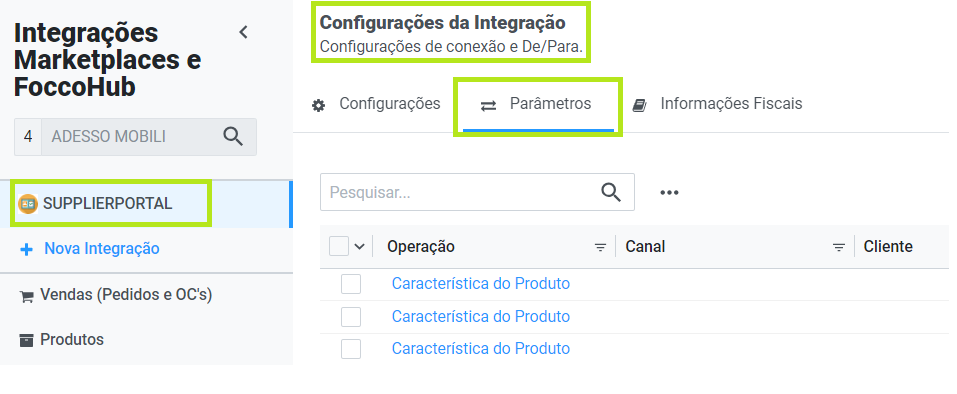The image size is (957, 394).
Task: Open the Operação column filter
Action: (x=601, y=247)
